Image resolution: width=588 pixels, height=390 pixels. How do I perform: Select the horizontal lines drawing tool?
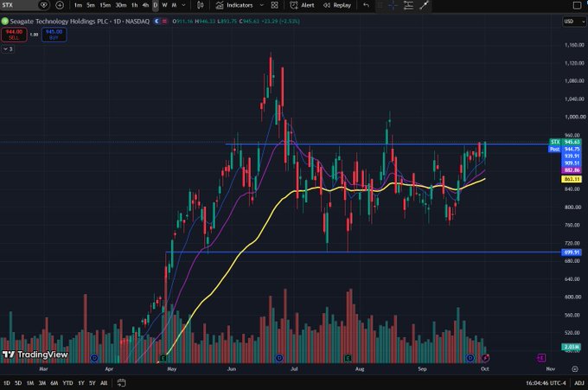click(x=408, y=5)
